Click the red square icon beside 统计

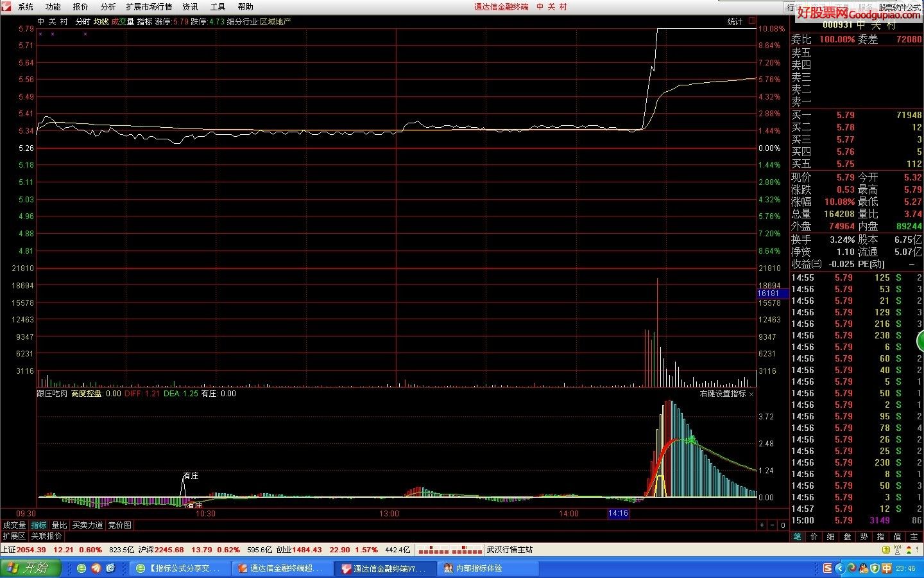click(751, 21)
